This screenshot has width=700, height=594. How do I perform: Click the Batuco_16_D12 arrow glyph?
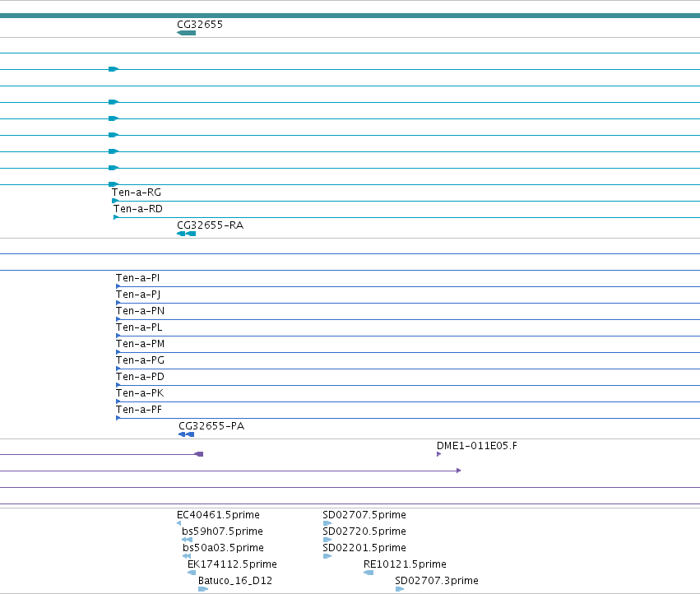point(203,589)
